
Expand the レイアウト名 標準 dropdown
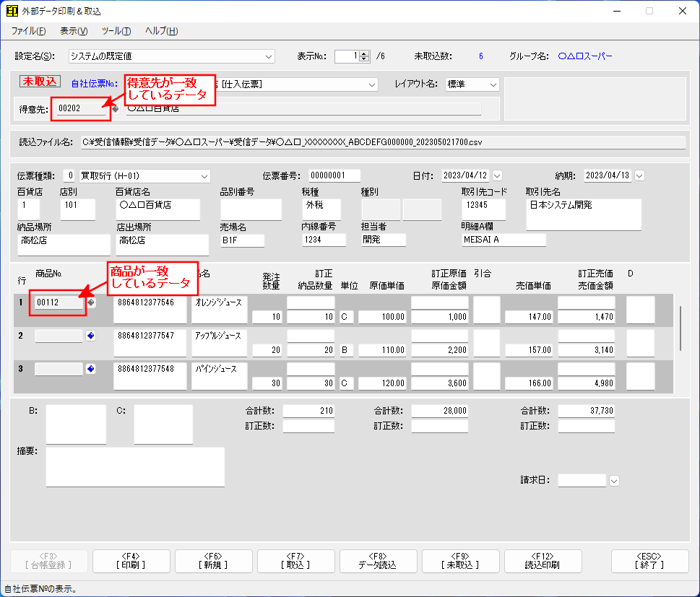(x=493, y=84)
